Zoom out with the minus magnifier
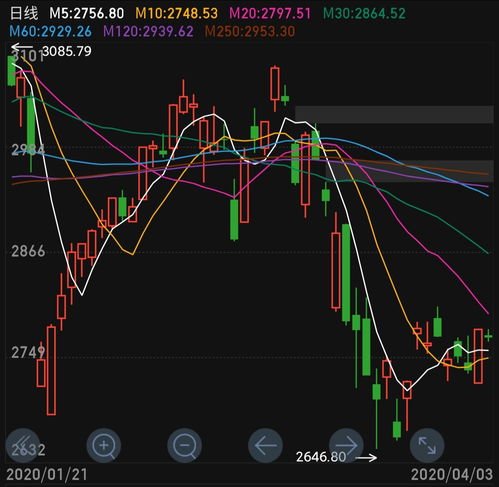The width and height of the screenshot is (499, 487). pos(184,445)
